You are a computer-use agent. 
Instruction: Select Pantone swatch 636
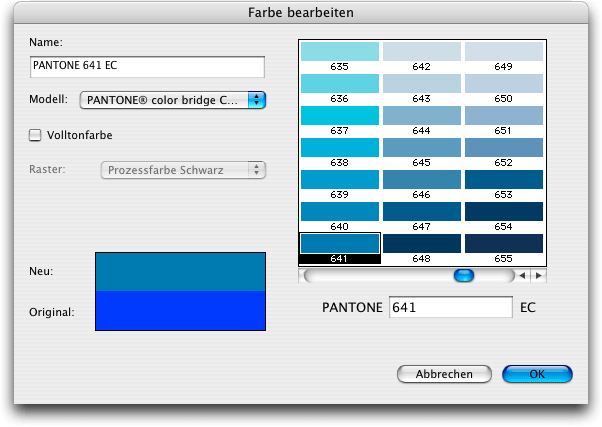[x=340, y=83]
